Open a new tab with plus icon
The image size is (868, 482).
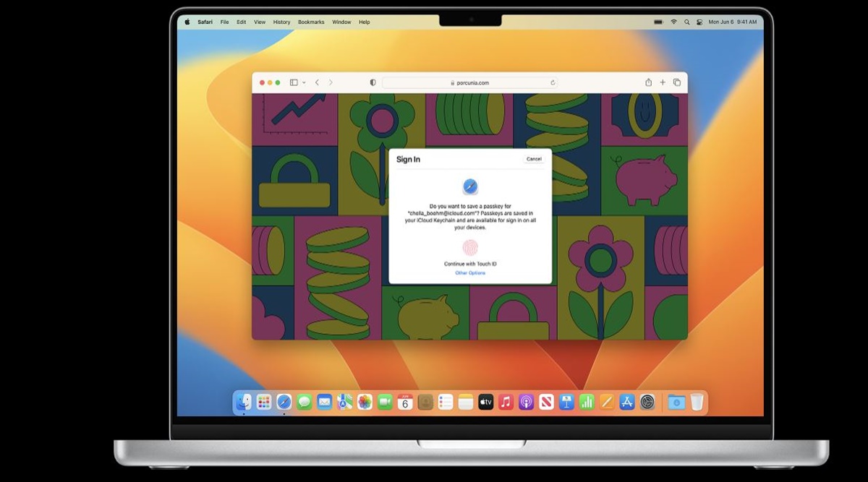(663, 82)
